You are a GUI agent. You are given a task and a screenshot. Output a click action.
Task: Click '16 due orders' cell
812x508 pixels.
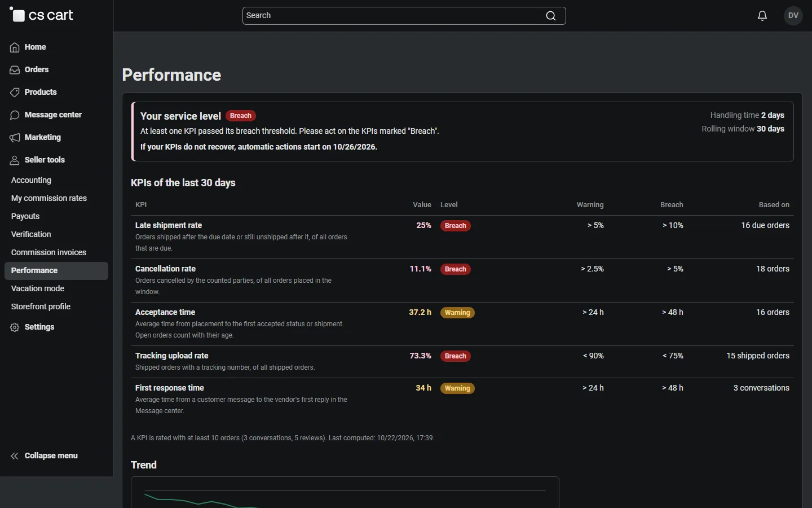(x=765, y=225)
